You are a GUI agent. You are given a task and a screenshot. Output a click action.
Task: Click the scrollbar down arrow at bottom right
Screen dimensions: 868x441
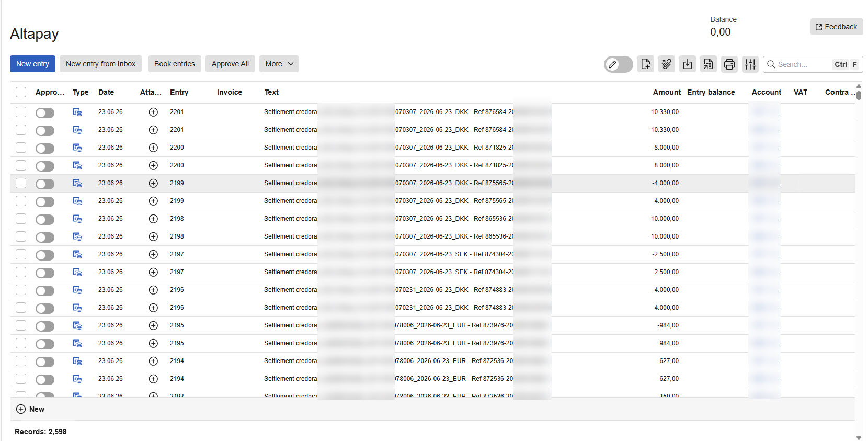click(859, 437)
